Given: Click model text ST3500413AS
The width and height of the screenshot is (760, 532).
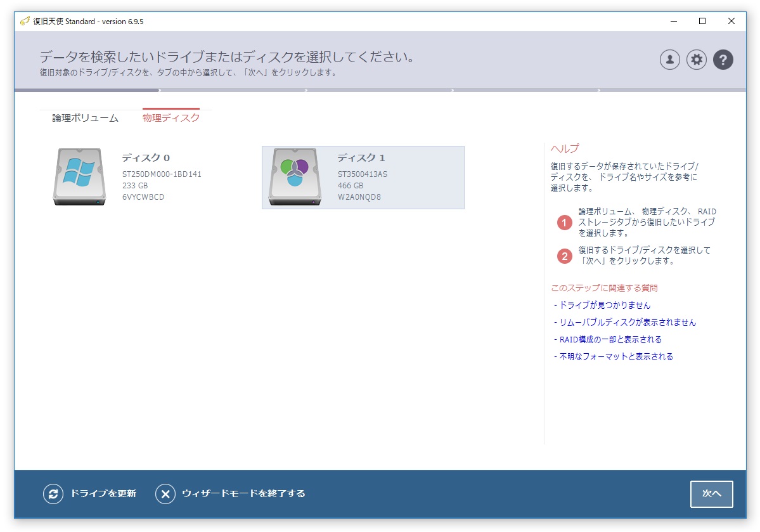Looking at the screenshot, I should [x=363, y=174].
